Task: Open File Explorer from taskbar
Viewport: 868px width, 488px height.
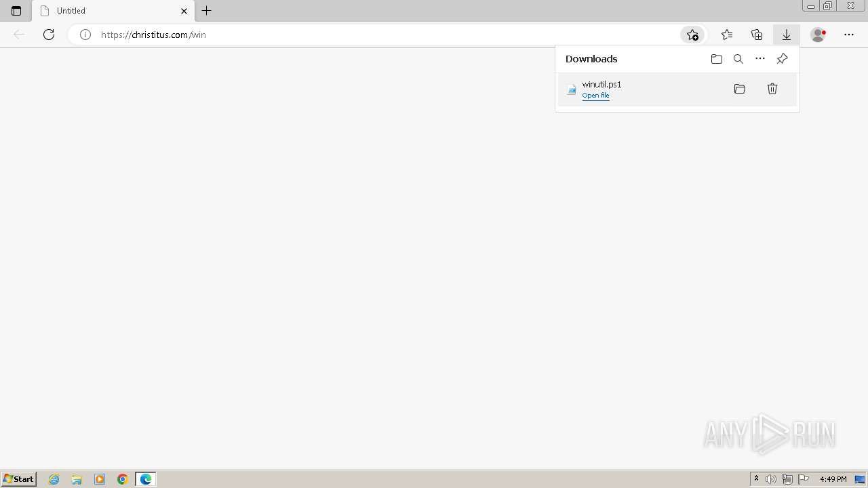Action: [77, 479]
